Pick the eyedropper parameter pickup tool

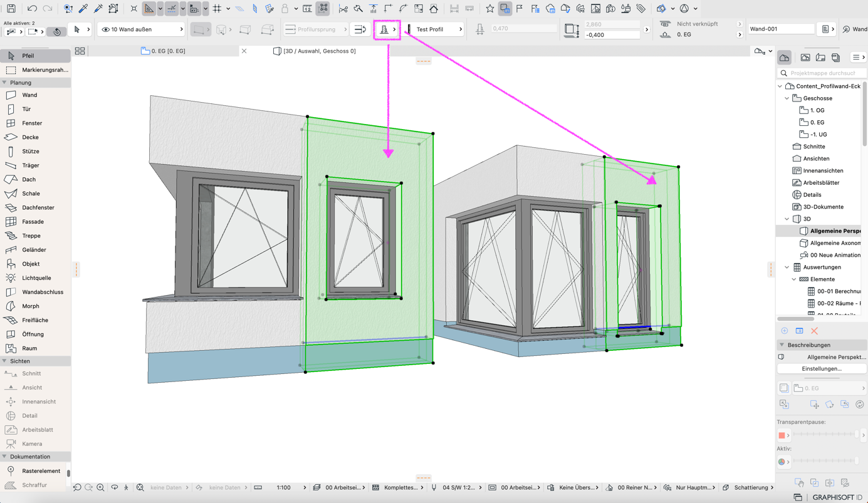(x=83, y=9)
